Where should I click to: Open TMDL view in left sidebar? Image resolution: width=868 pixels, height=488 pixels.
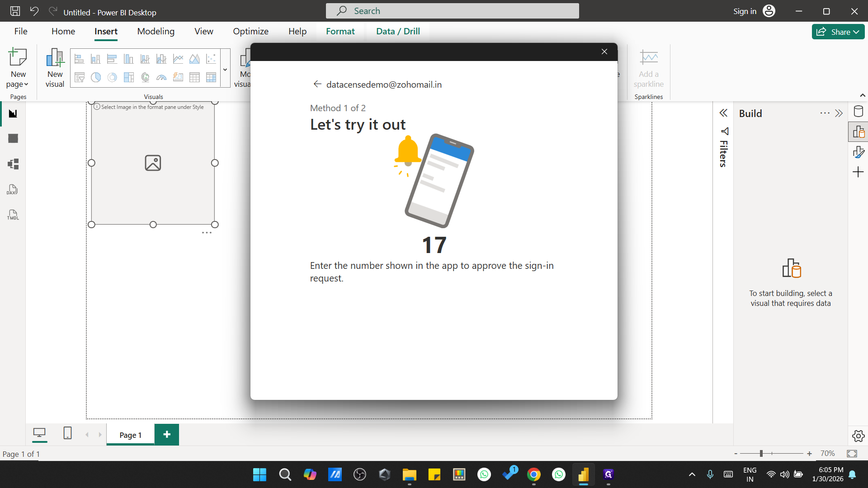click(x=13, y=215)
